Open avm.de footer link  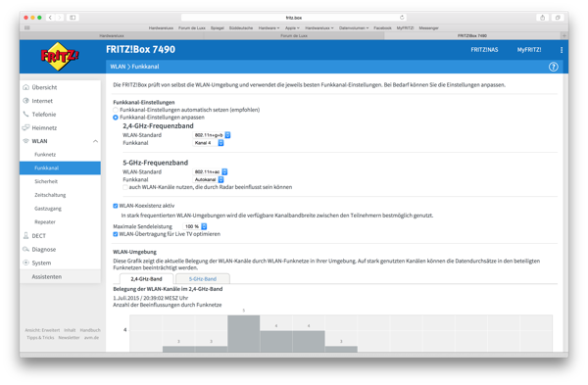click(x=91, y=337)
